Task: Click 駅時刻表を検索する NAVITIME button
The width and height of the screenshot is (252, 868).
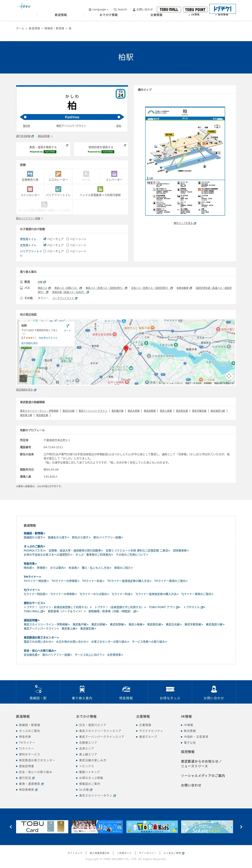Action: click(101, 149)
